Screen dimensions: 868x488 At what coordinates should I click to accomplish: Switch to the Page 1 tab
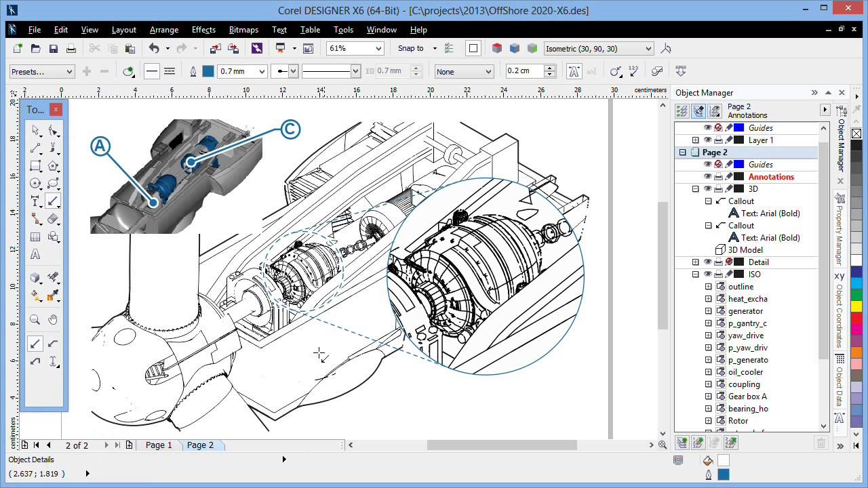(x=159, y=445)
